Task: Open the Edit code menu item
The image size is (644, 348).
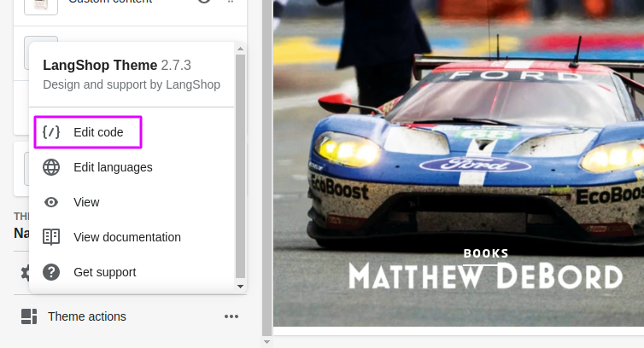Action: (x=88, y=132)
